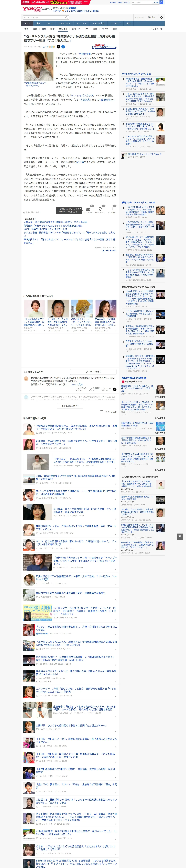Click the キーワードを入力 search field
This screenshot has width=186, height=868.
tap(44, 18)
